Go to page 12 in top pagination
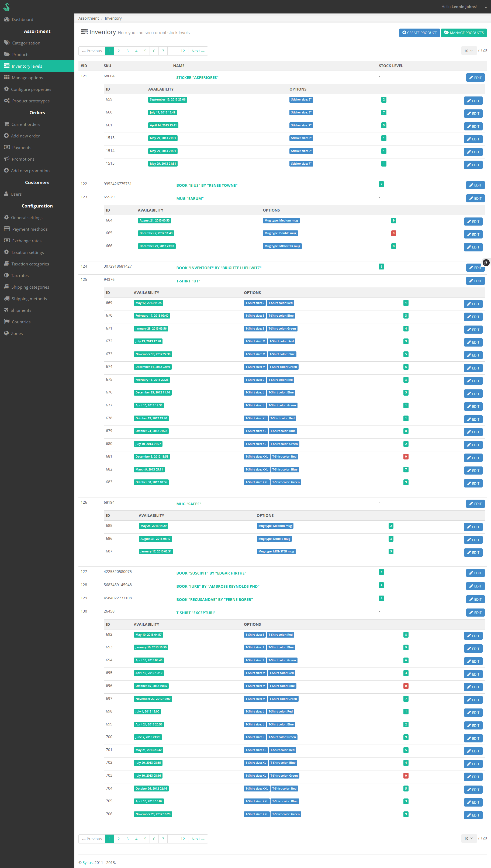Viewport: 491px width, 868px height. tap(182, 51)
